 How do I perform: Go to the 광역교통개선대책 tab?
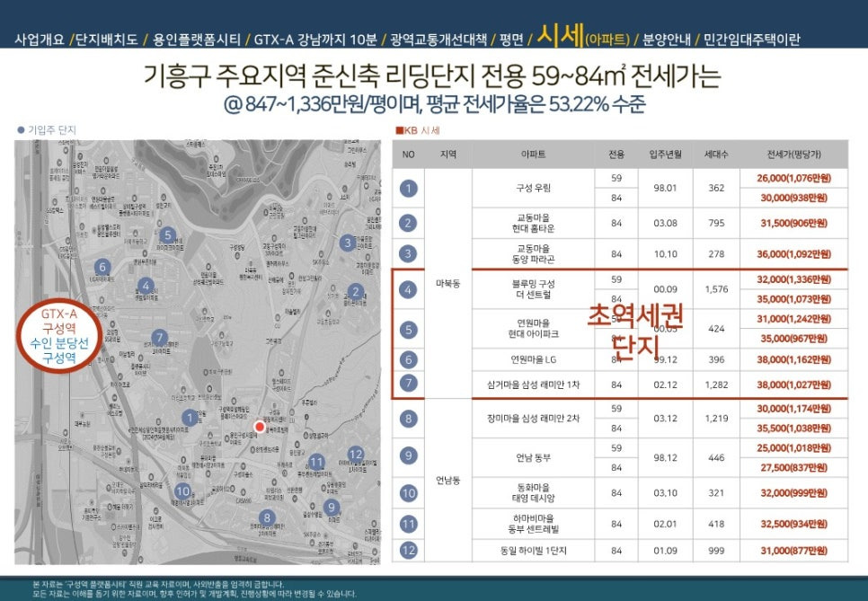438,40
